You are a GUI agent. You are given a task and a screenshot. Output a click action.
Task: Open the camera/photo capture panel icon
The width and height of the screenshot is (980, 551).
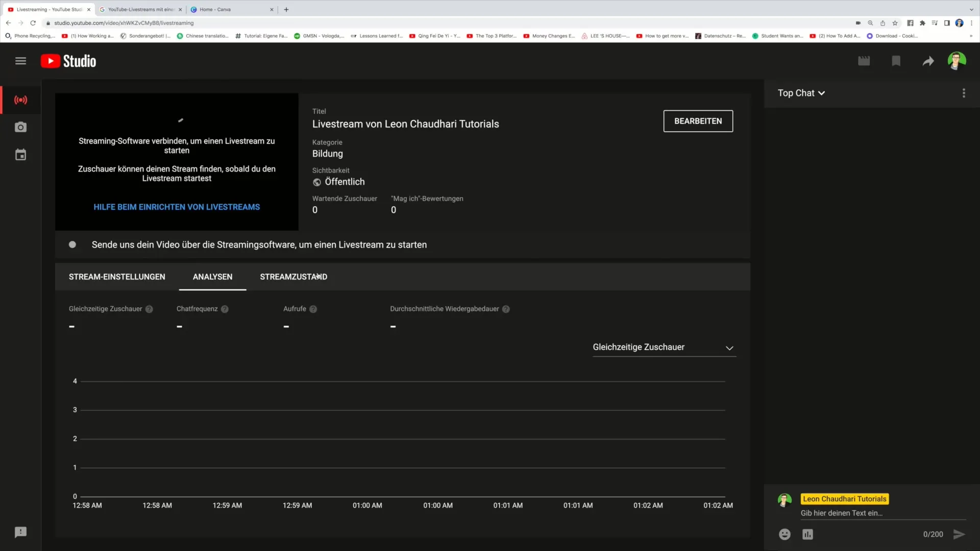[x=20, y=127]
